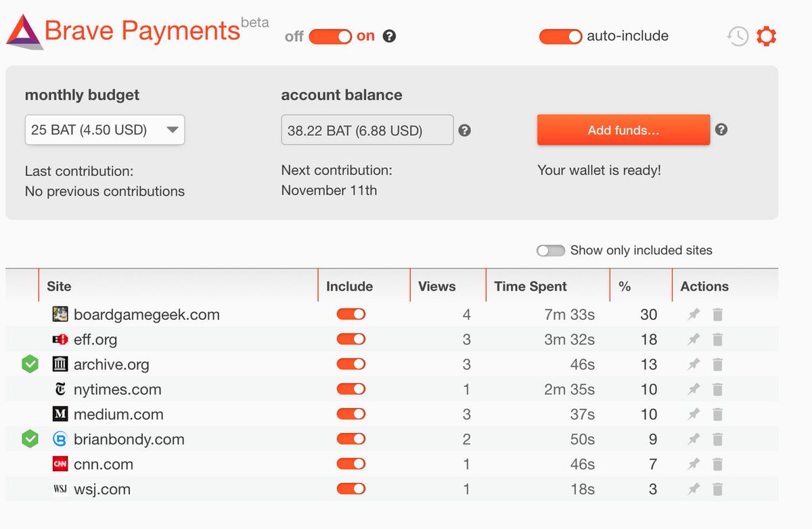
Task: Pin cnn.com site
Action: click(694, 464)
